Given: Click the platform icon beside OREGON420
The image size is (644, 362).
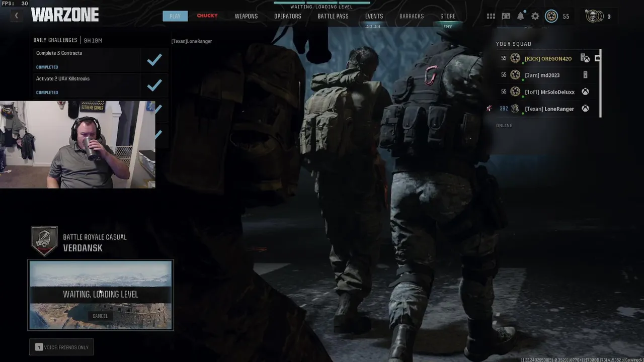Looking at the screenshot, I should coord(585,58).
